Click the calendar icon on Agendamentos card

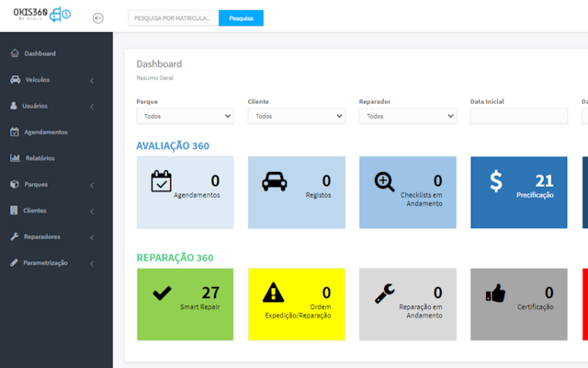pyautogui.click(x=162, y=181)
